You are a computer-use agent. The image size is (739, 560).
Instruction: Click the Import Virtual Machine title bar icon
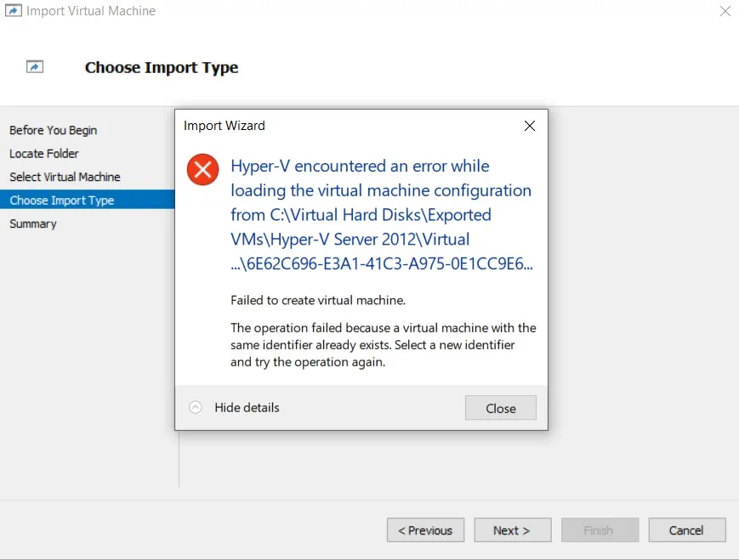tap(14, 12)
